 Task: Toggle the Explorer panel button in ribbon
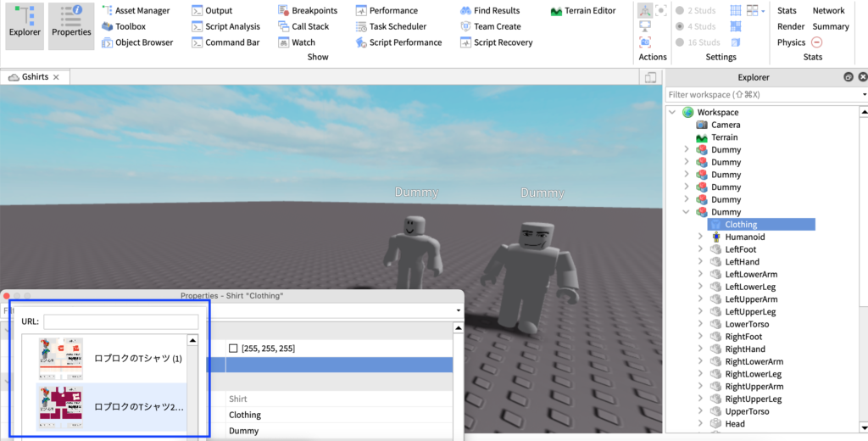[25, 26]
